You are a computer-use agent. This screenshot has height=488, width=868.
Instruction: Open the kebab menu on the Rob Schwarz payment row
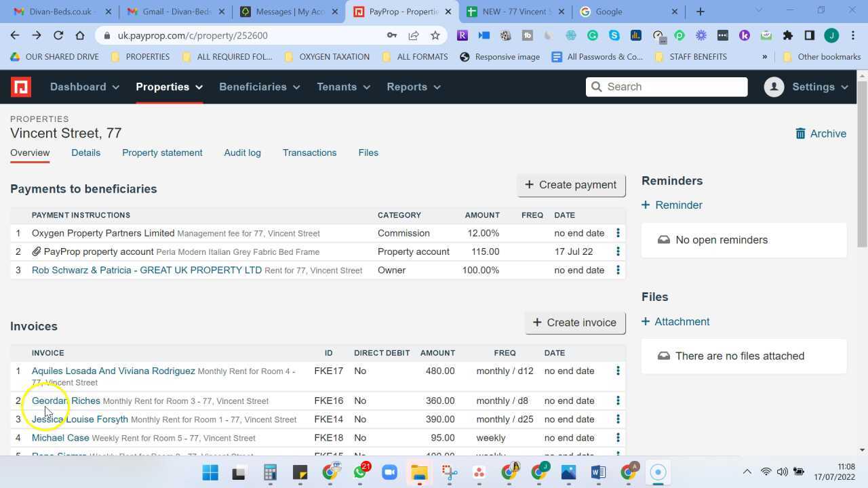coord(618,270)
